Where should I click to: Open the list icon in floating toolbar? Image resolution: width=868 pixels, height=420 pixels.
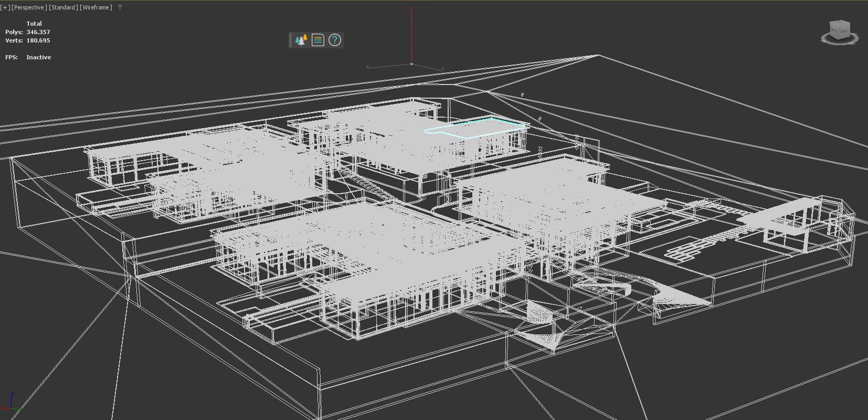318,40
